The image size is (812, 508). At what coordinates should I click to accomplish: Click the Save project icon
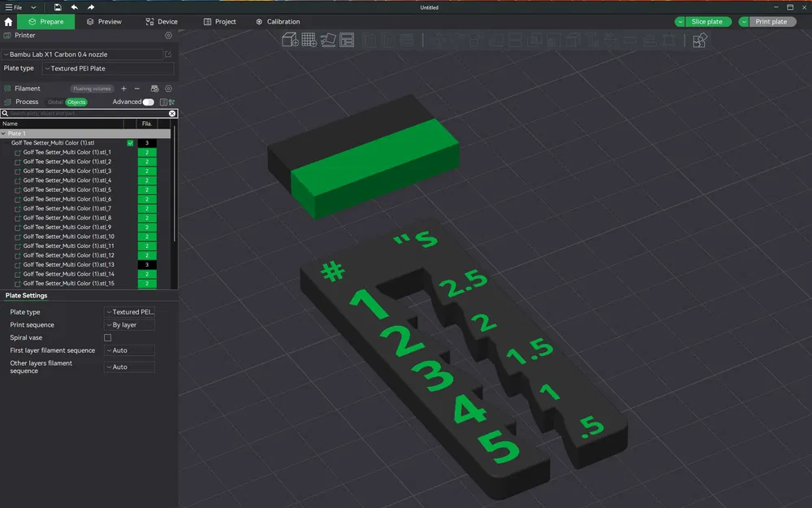58,7
